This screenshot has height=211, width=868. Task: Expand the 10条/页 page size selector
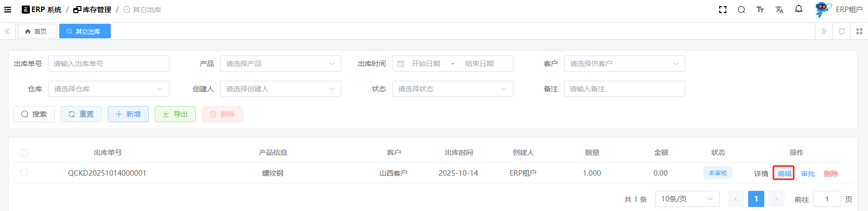coord(686,199)
